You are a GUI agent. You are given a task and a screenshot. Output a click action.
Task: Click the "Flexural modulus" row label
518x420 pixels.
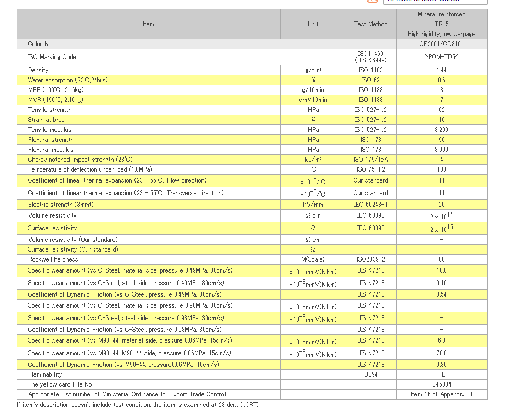tap(51, 149)
